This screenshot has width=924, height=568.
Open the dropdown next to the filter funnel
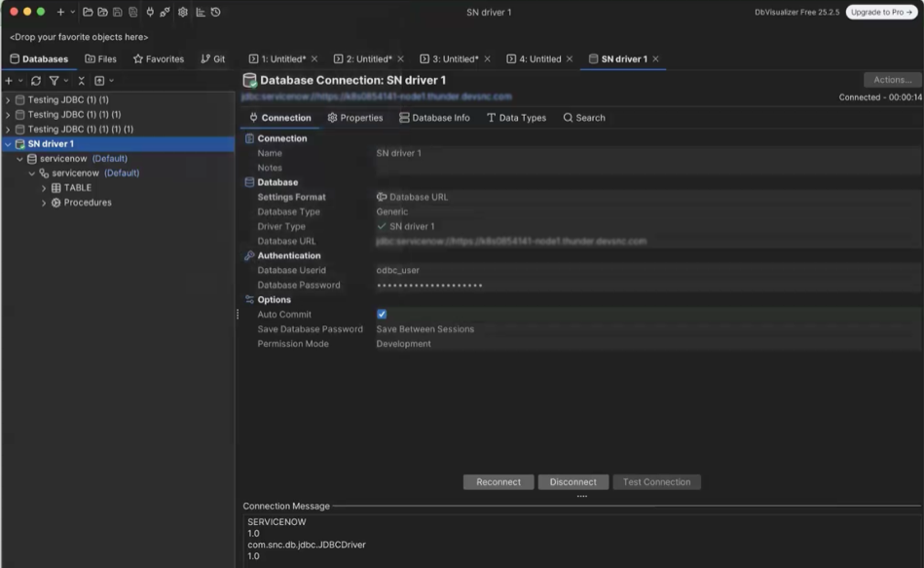[x=66, y=80]
